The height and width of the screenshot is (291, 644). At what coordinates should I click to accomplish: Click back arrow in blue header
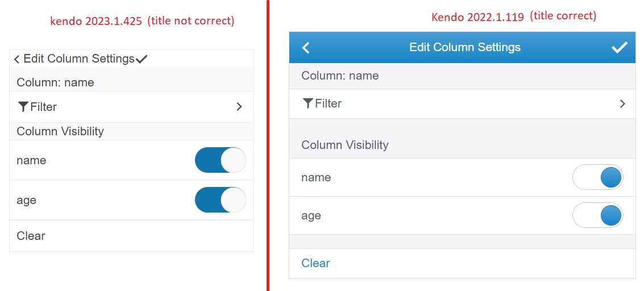click(306, 48)
